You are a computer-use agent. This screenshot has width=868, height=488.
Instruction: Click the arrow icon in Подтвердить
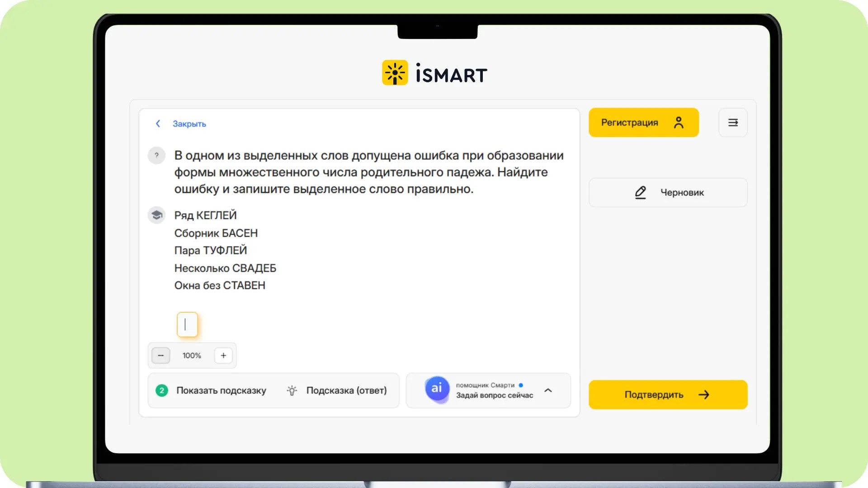click(x=704, y=395)
